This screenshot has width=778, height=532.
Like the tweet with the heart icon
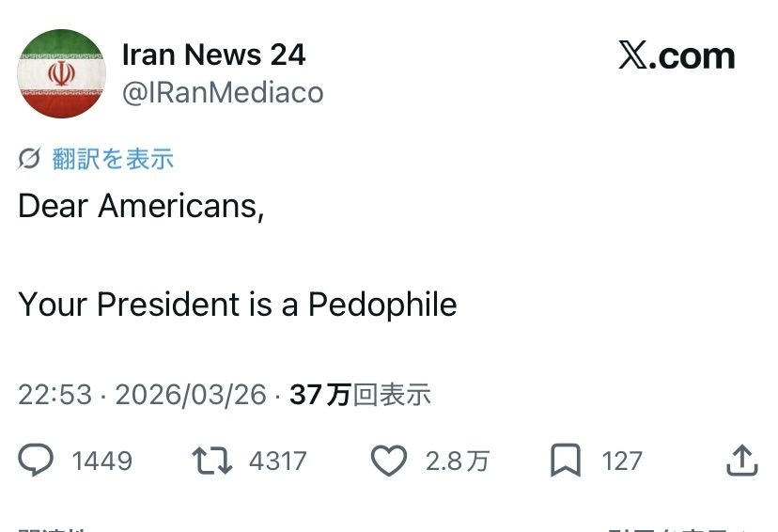click(x=389, y=460)
